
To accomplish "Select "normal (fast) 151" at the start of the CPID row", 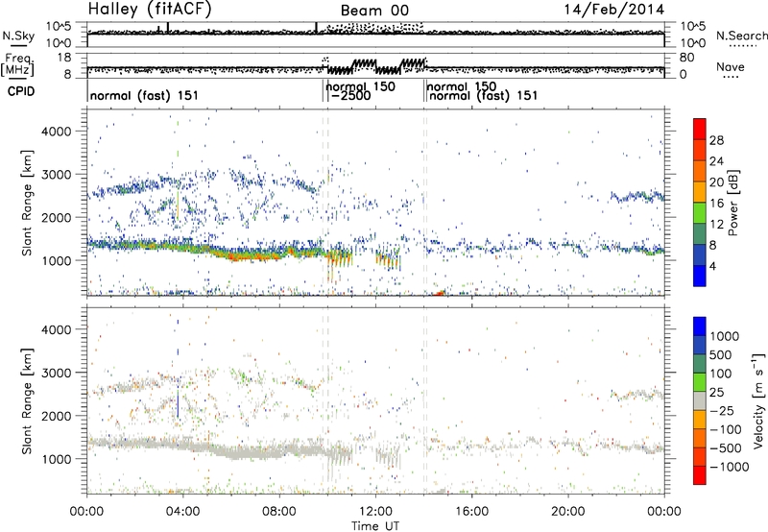I will tap(144, 95).
